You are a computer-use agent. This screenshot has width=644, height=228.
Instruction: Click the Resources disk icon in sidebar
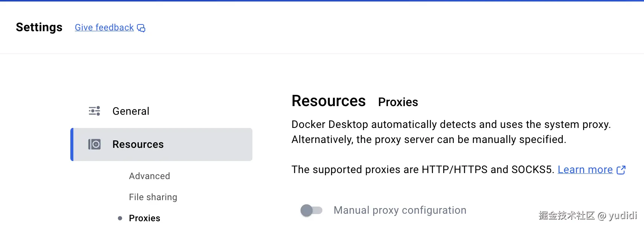(94, 144)
